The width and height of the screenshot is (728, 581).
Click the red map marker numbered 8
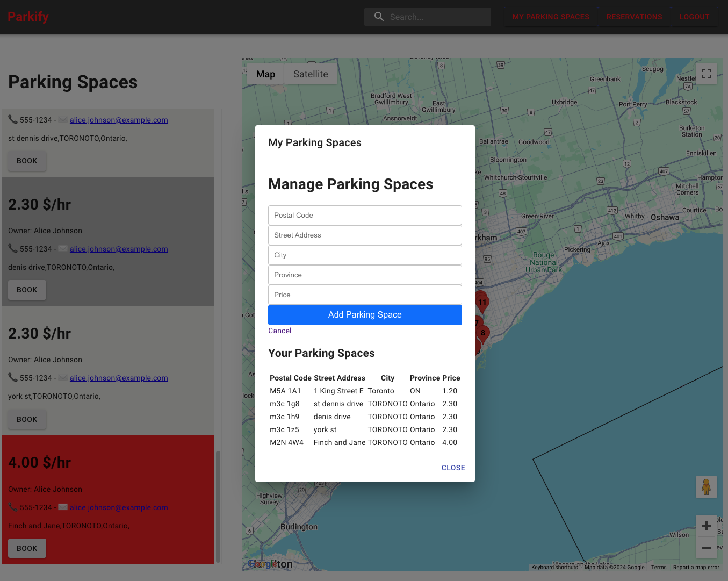pyautogui.click(x=483, y=333)
